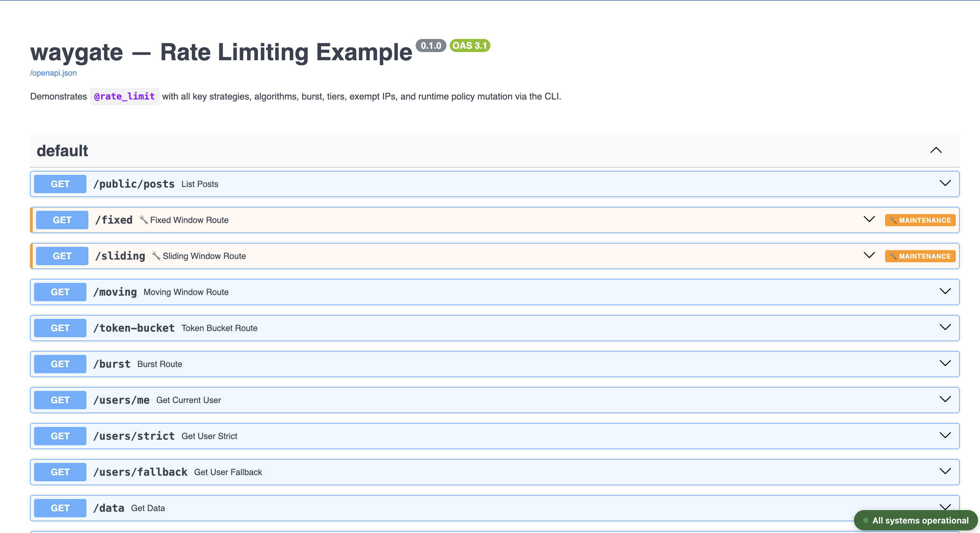The height and width of the screenshot is (533, 980).
Task: Select the @rate_limit inline code text
Action: point(124,96)
